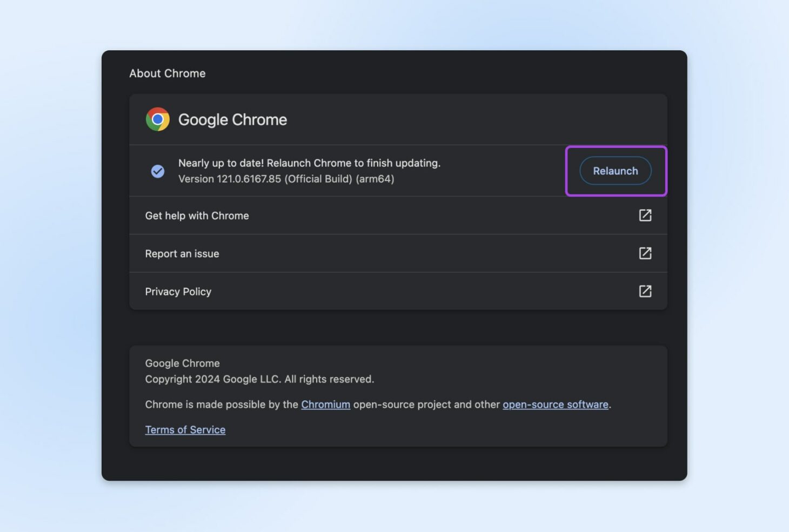Select the Get help with Chrome row
Screen dimensions: 789x532
tap(197, 215)
